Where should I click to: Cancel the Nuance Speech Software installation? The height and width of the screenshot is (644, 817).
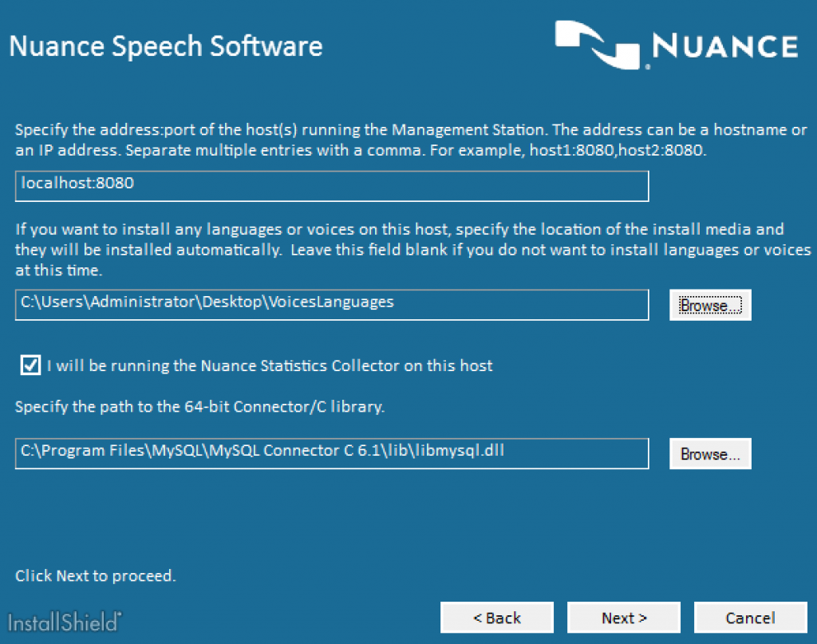750,617
